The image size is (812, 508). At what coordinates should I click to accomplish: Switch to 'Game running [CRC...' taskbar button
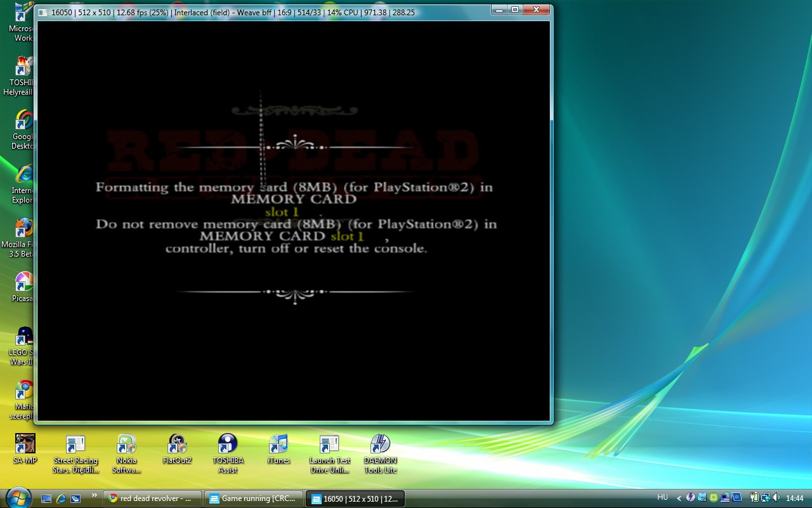point(254,498)
